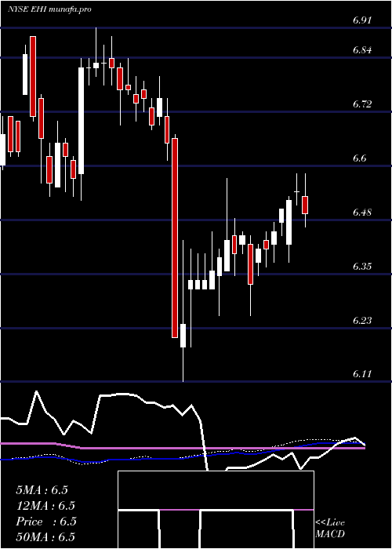
Task: Click the 'Price : 6.5' value text
Action: pos(45,522)
